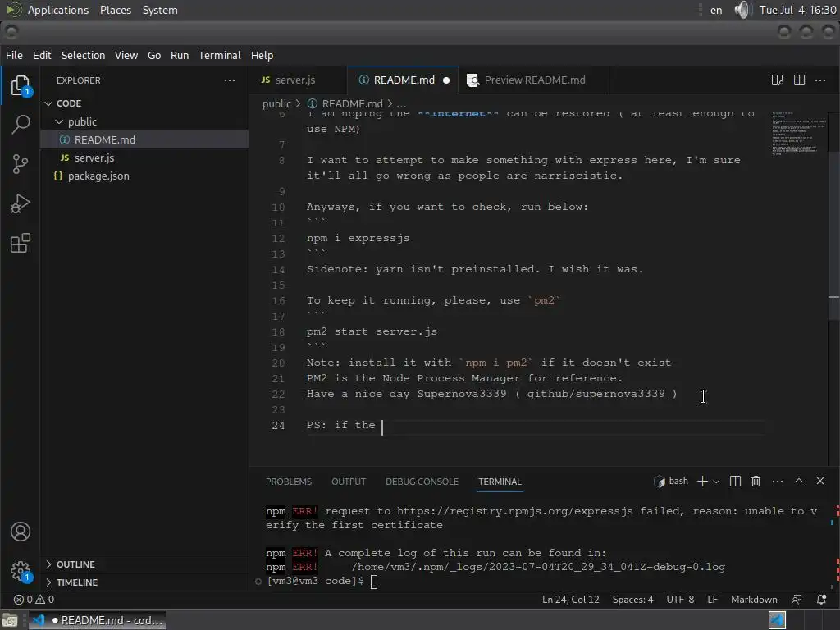Screen dimensions: 840x630
Task: Open the Selection menu
Action: point(83,55)
